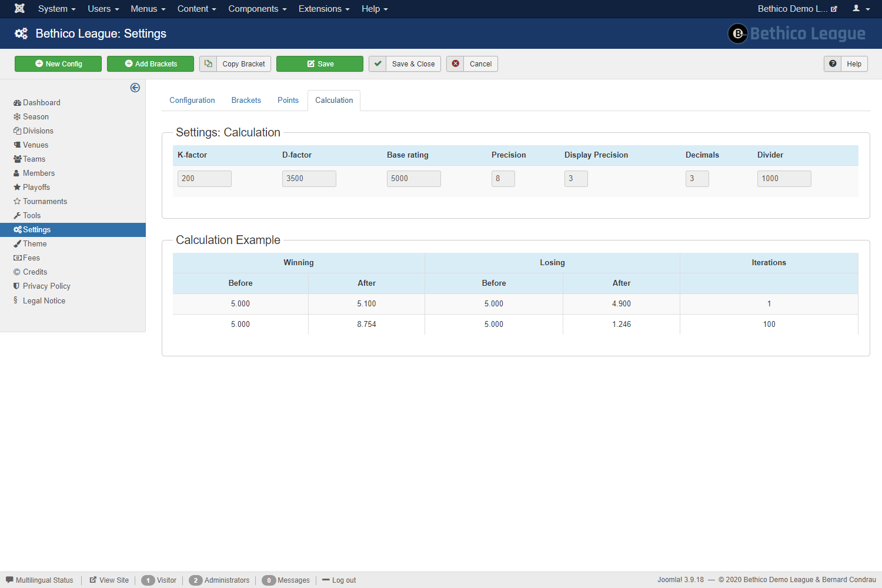882x588 pixels.
Task: Click the Copy Bracket icon
Action: (x=208, y=64)
